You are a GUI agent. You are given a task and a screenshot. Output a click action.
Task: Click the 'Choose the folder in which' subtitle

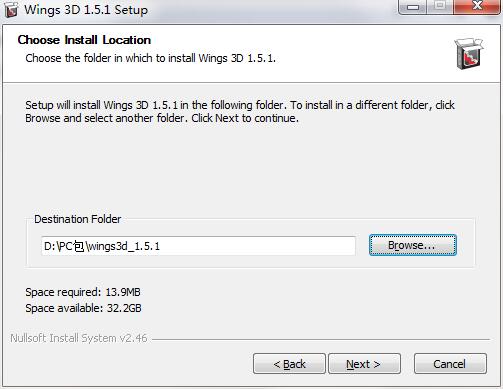pyautogui.click(x=150, y=58)
